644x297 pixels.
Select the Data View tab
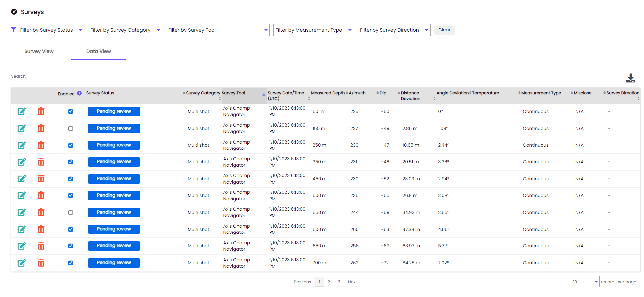99,51
